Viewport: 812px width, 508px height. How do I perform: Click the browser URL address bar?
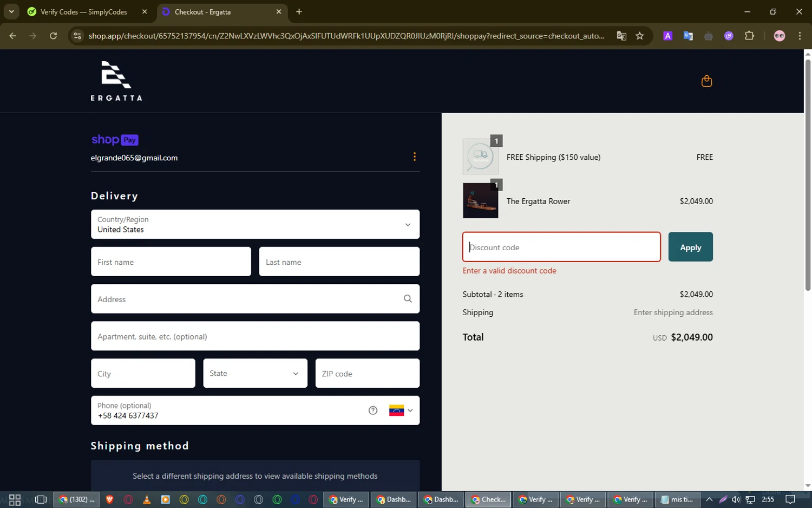click(346, 36)
